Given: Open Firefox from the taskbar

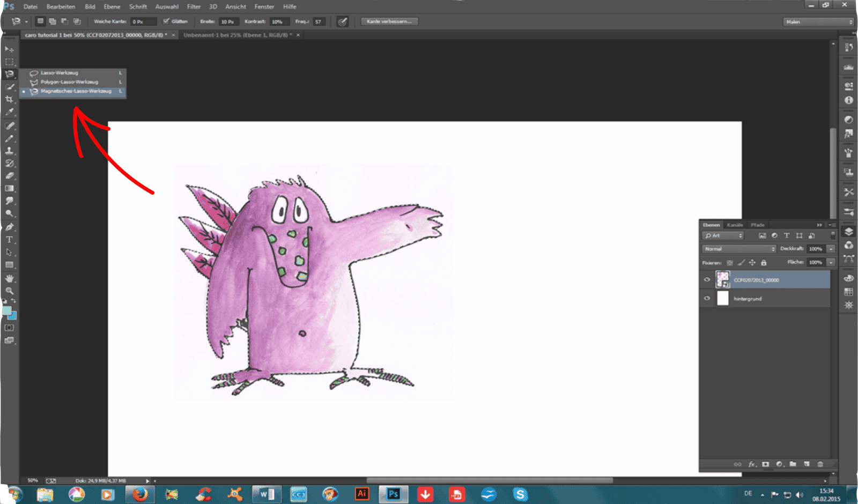Looking at the screenshot, I should pos(139,494).
